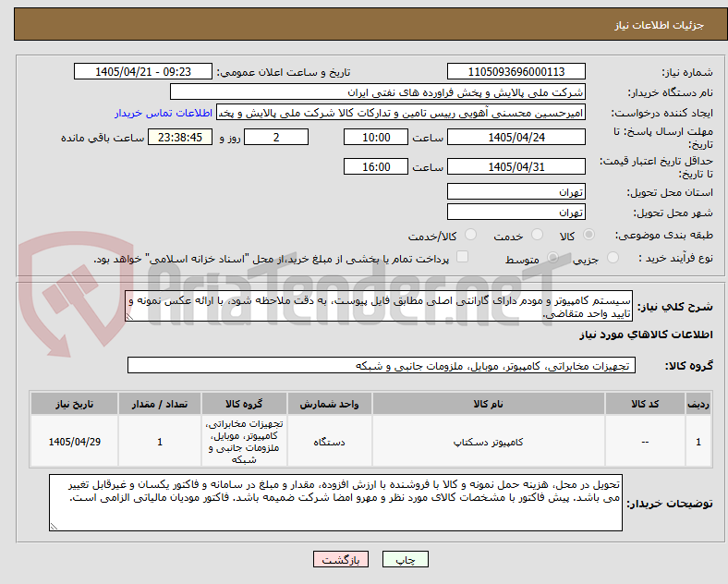Toggle the اسناد خزانه اسلامی payment checkbox
This screenshot has height=584, width=728.
(462, 257)
